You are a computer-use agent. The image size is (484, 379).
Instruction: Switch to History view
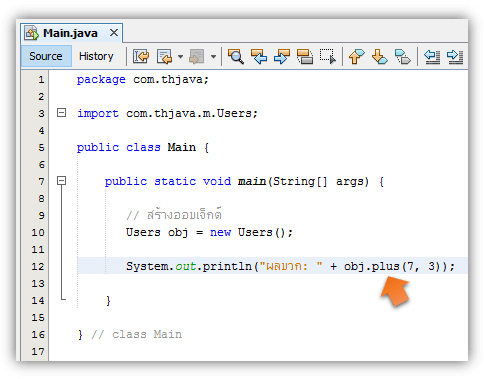coord(96,56)
